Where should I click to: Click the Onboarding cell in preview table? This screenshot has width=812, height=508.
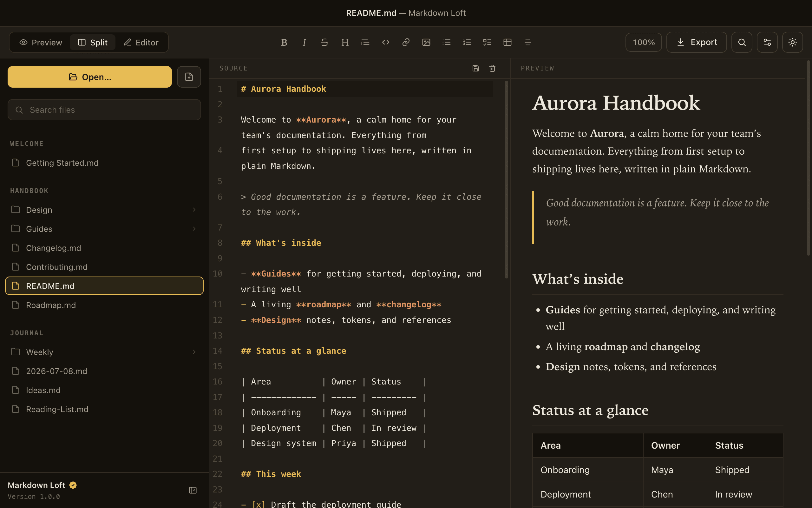point(588,470)
